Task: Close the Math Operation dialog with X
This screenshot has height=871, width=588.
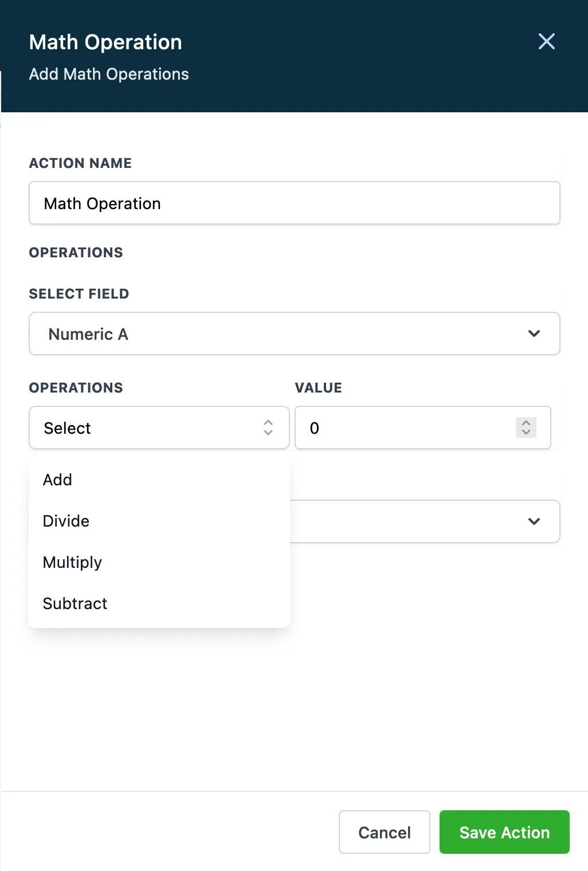Action: pyautogui.click(x=546, y=41)
